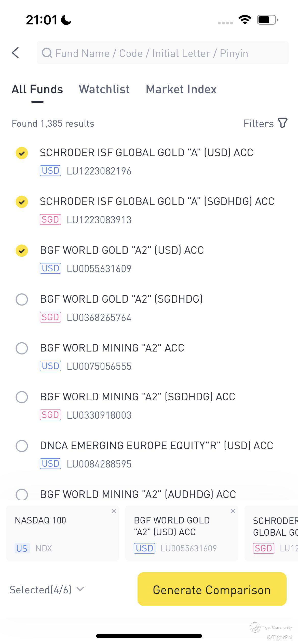Open Filters funnel icon
The image size is (298, 644).
[283, 123]
